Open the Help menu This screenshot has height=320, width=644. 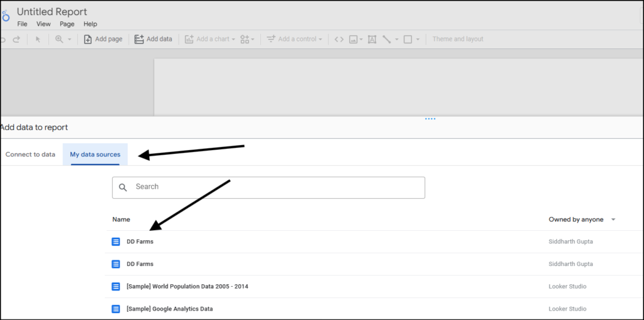(x=91, y=24)
